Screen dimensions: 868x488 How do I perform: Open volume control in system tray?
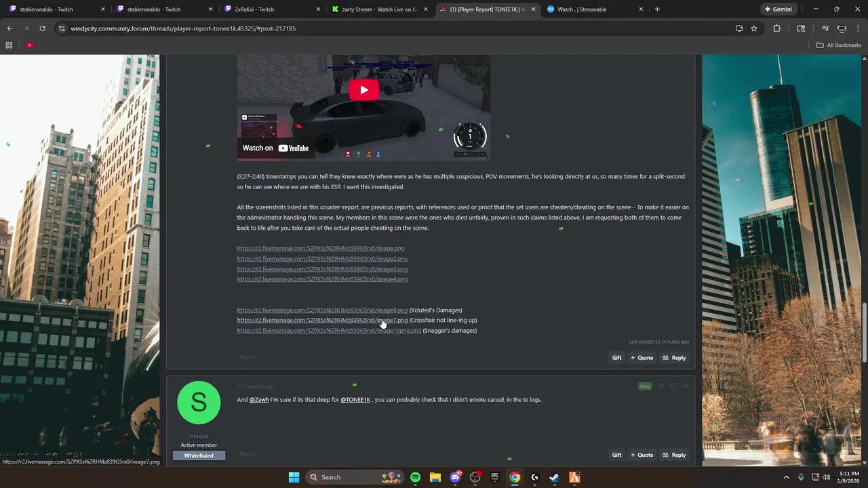[826, 477]
